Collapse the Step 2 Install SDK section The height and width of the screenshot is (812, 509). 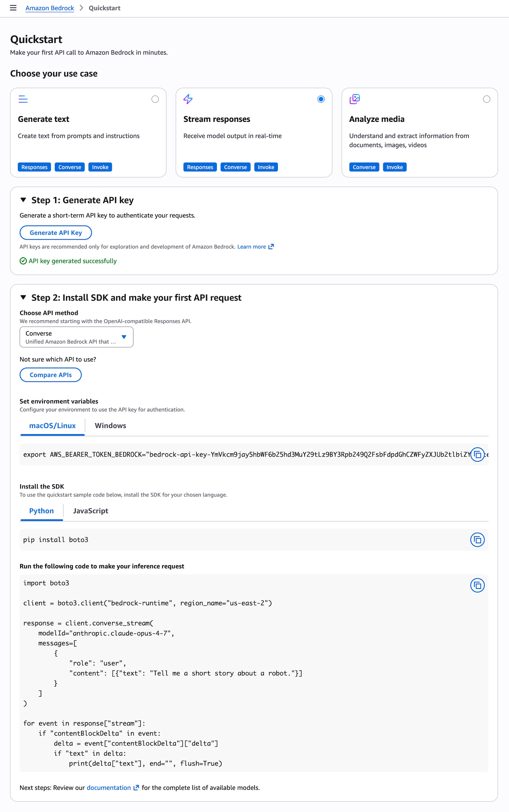tap(23, 297)
